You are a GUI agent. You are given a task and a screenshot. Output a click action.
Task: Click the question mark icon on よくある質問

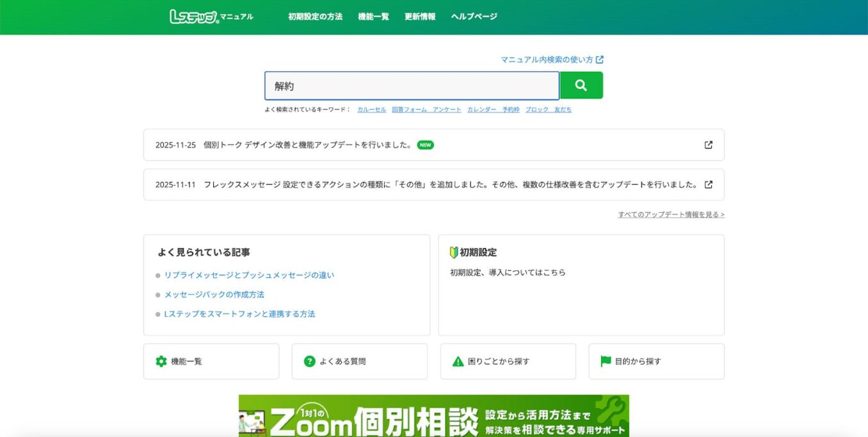(x=310, y=361)
